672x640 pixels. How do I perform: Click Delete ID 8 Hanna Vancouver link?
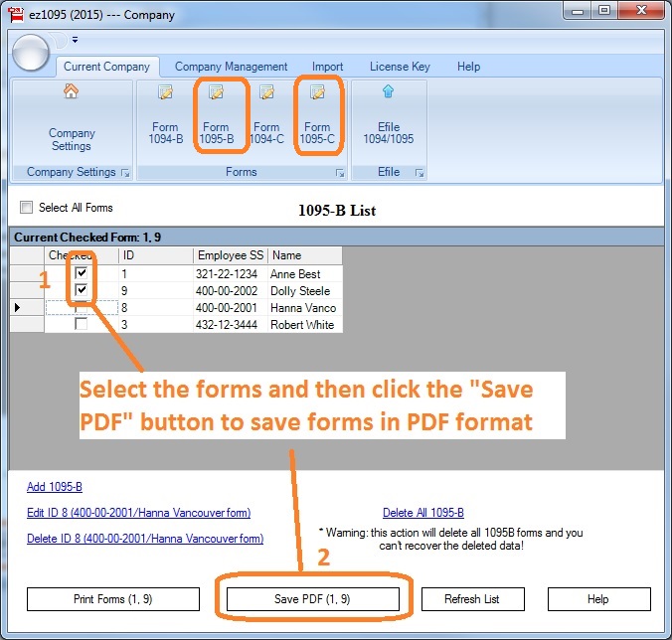[145, 539]
